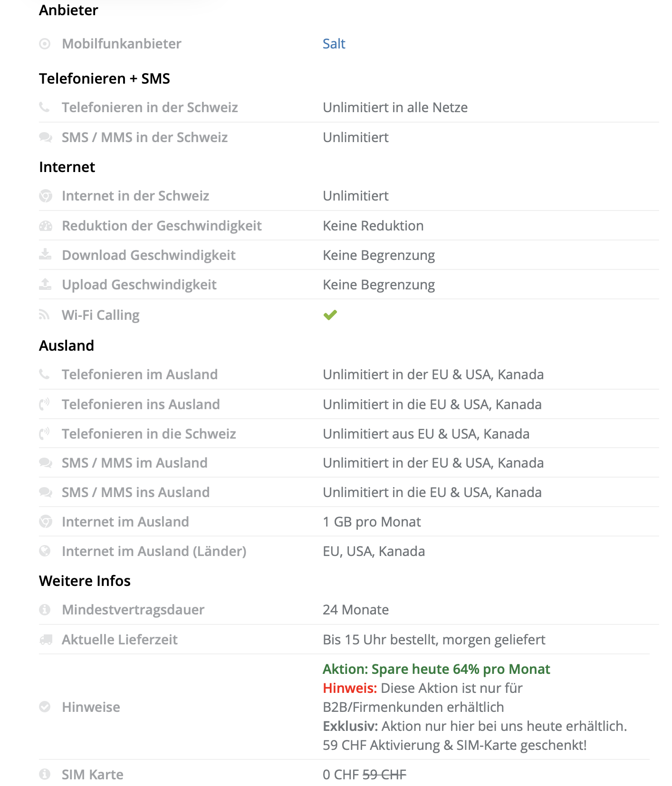Click the Ausland section heading
Viewport: 672px width, 786px height.
pyautogui.click(x=67, y=345)
